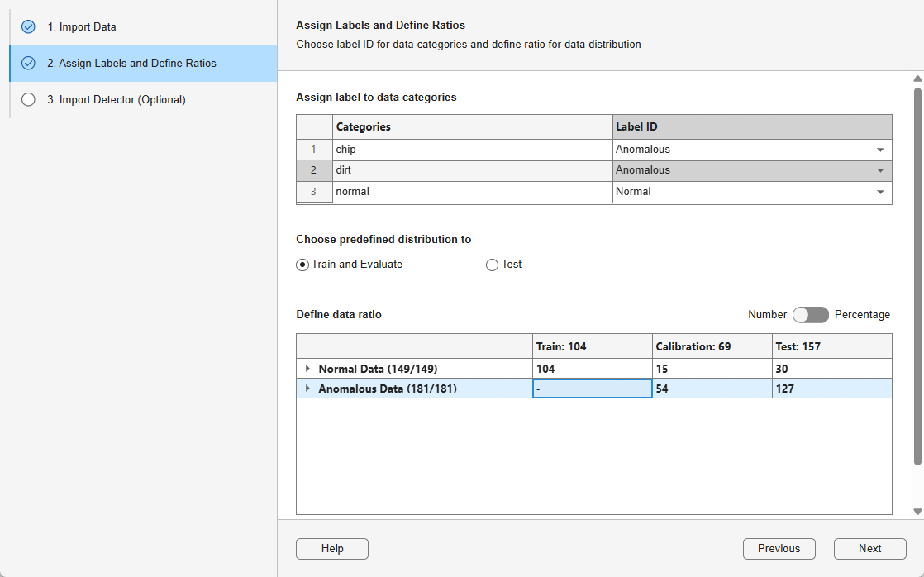The width and height of the screenshot is (924, 577).
Task: Click the Import Data step checkmark icon
Action: tap(28, 27)
